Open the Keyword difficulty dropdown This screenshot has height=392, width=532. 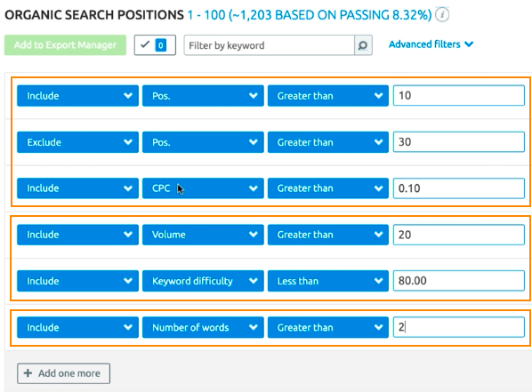[203, 281]
